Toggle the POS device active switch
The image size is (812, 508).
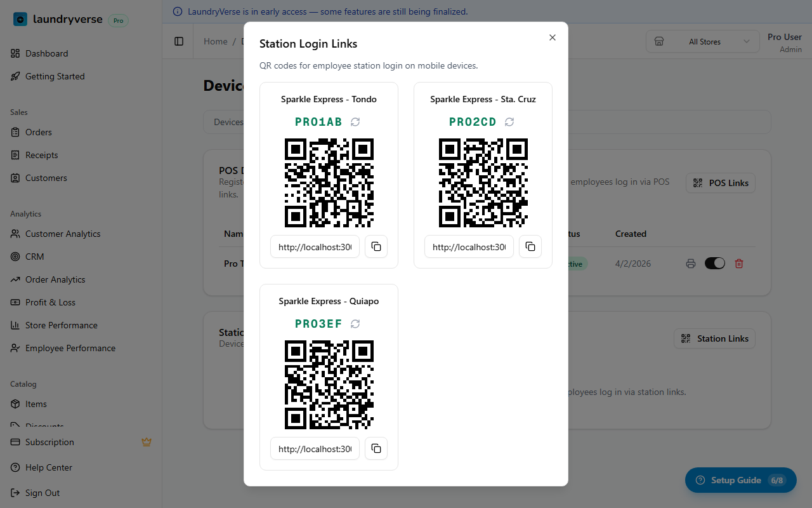715,264
